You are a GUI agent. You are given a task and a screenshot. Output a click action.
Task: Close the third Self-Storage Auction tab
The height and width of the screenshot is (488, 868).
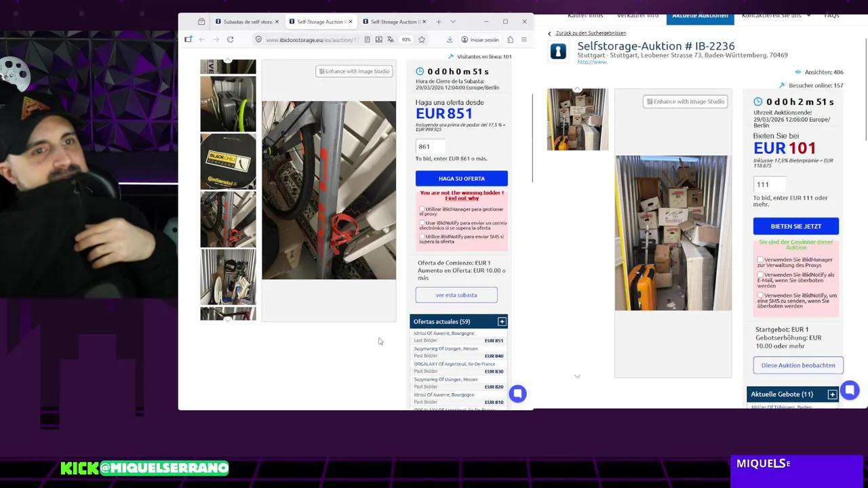tap(425, 22)
